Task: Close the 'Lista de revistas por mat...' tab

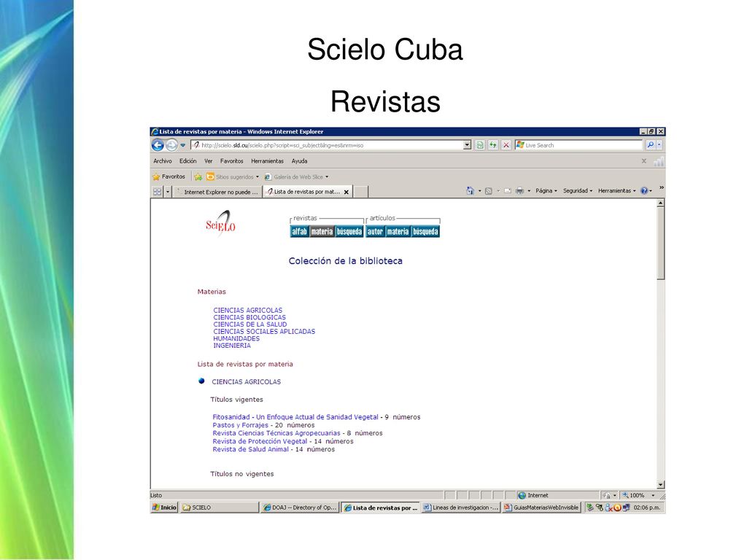Action: (x=347, y=192)
